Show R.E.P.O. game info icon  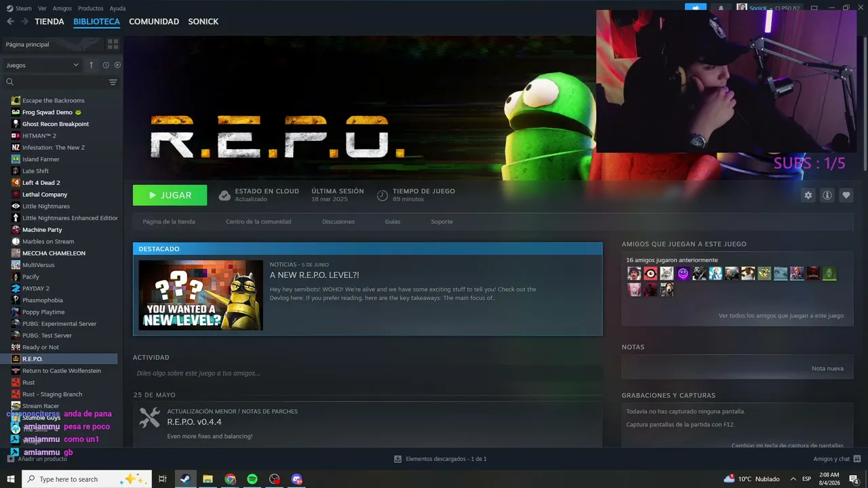click(827, 195)
